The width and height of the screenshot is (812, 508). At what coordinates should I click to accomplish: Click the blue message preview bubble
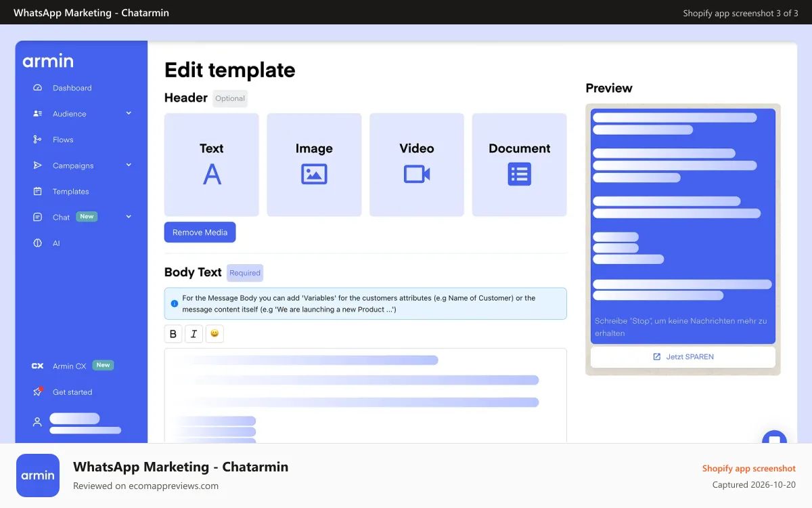(x=683, y=226)
